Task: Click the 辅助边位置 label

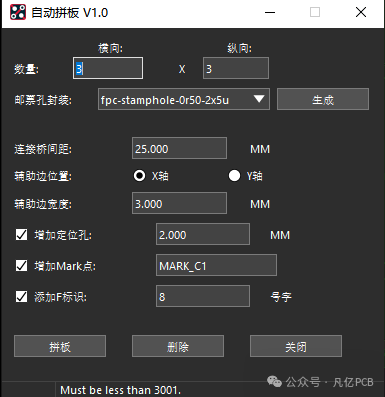Action: 43,176
